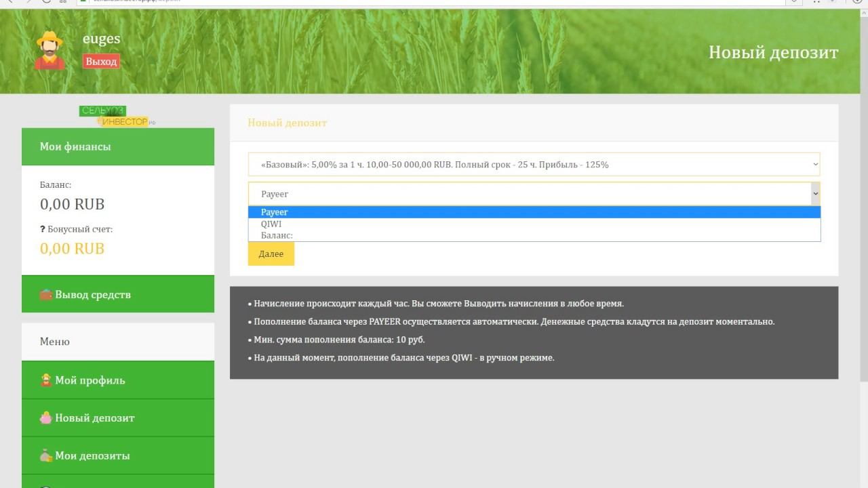Select Payeer in the payment list
This screenshot has width=868, height=488.
coord(534,212)
